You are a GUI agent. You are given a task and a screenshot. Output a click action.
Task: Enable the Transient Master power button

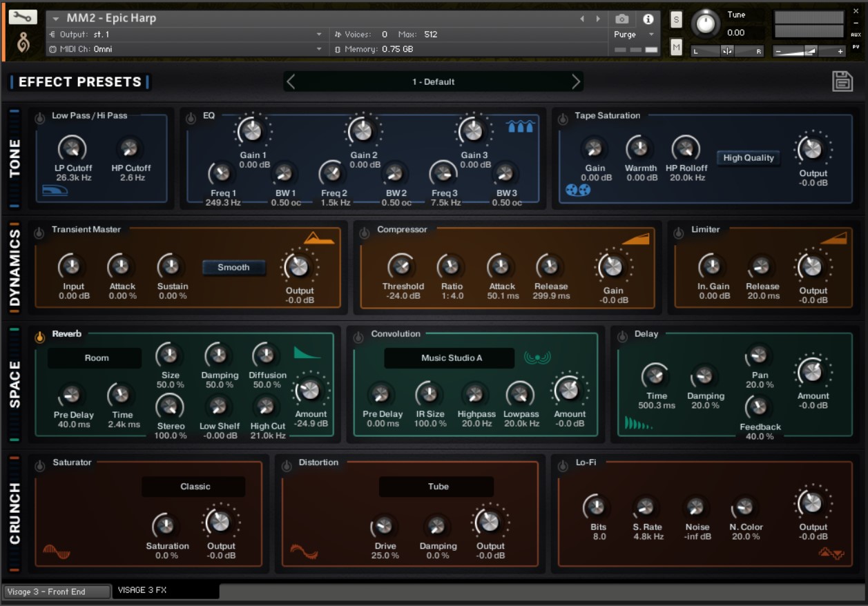click(39, 233)
